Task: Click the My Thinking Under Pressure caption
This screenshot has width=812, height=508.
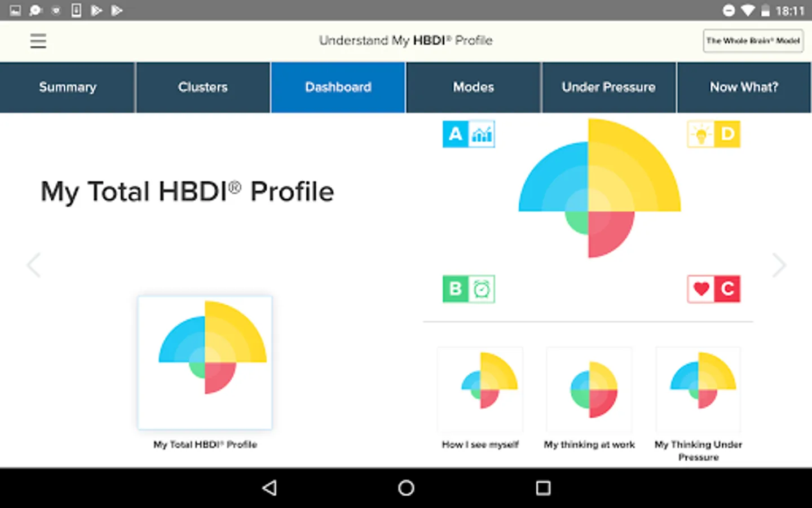Action: point(698,451)
